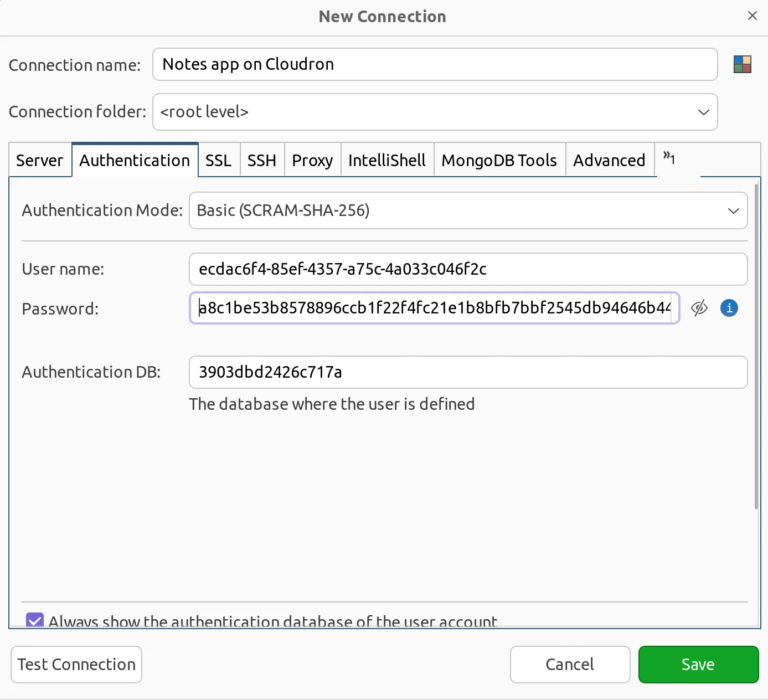
Task: Click the info icon beside the password field
Action: coord(729,308)
